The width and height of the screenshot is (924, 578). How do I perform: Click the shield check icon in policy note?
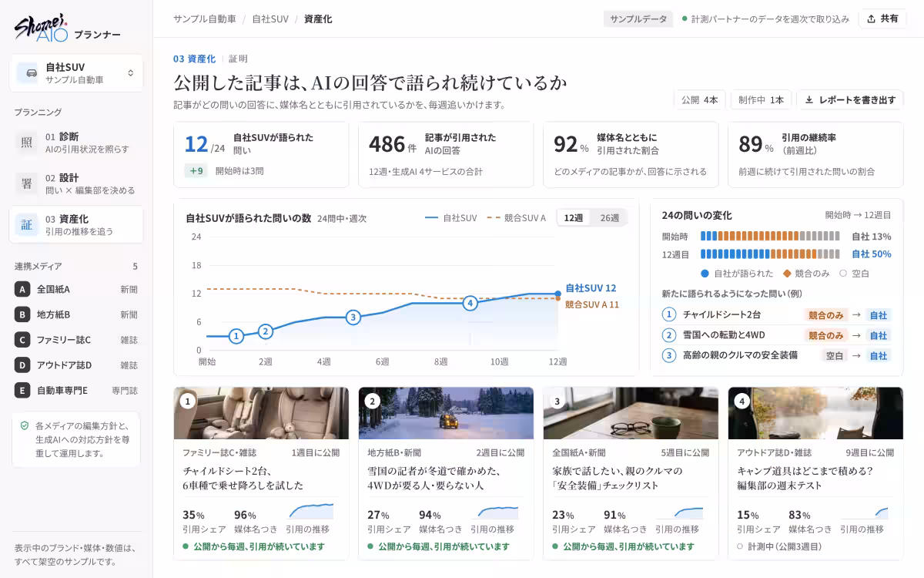coord(25,425)
